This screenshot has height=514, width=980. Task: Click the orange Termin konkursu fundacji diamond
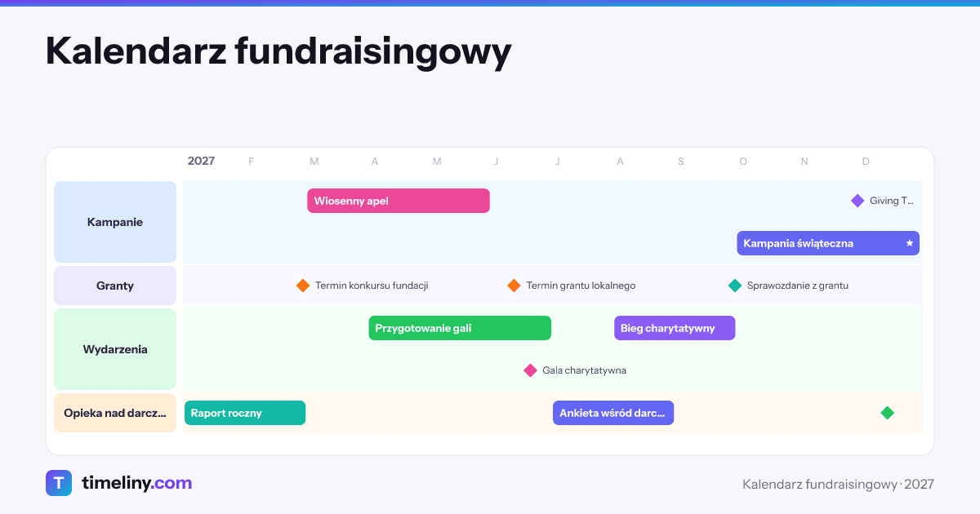(303, 286)
